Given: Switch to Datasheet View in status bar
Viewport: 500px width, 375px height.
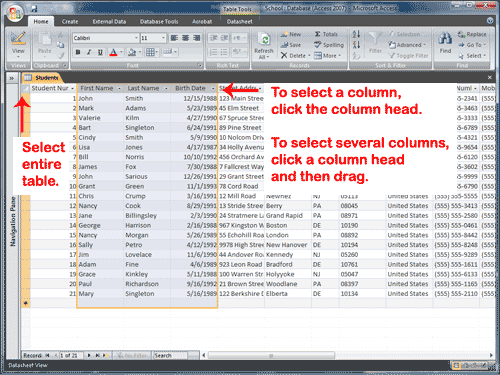Looking at the screenshot, I should click(456, 365).
